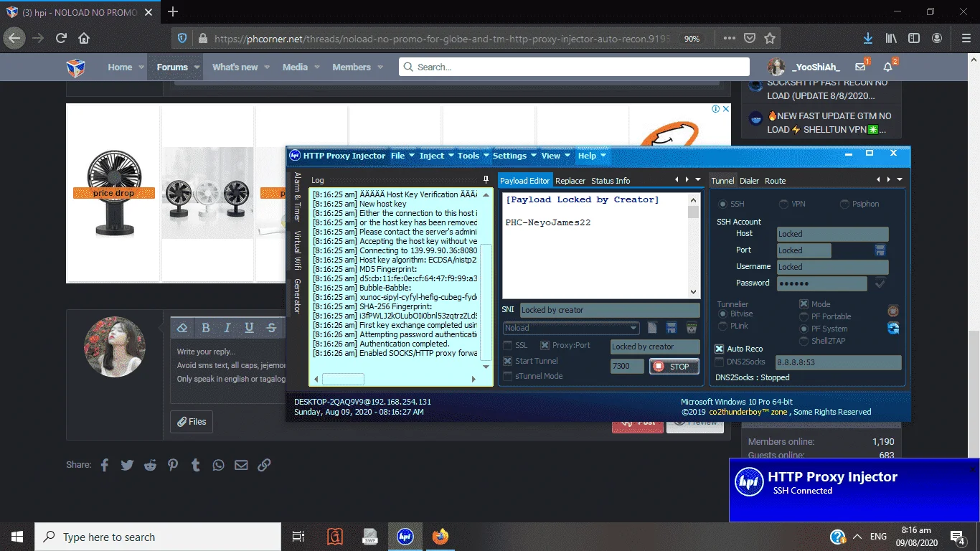Click the blue refresh icon beside PF System
Screen dimensions: 980x551
pyautogui.click(x=893, y=328)
